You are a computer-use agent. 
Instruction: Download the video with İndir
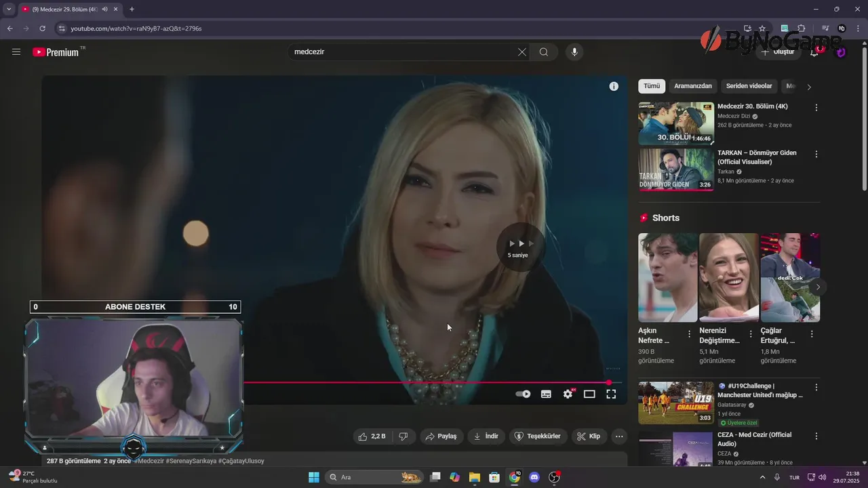pyautogui.click(x=486, y=436)
